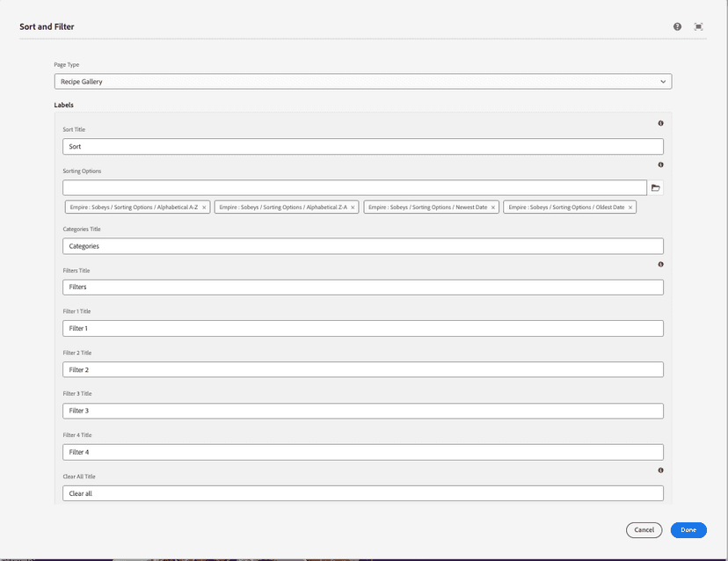This screenshot has height=561, width=728.
Task: Click info icon beside Clear All Title
Action: [x=660, y=470]
